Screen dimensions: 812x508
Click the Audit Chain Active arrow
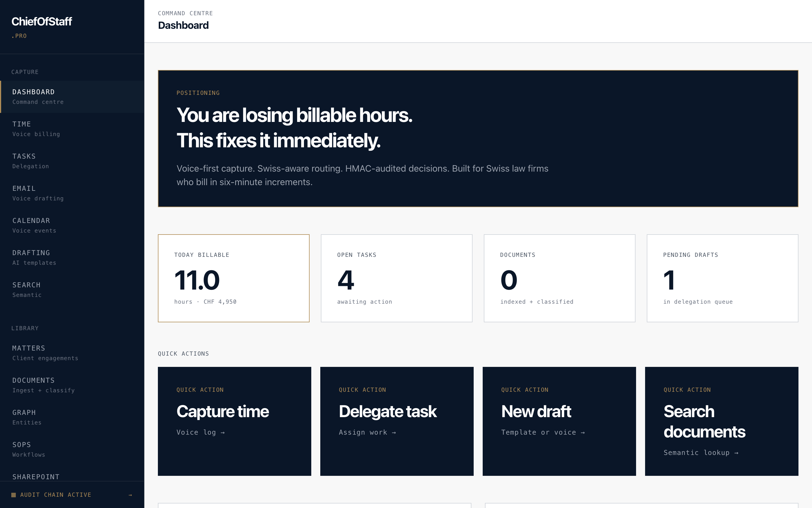point(130,495)
